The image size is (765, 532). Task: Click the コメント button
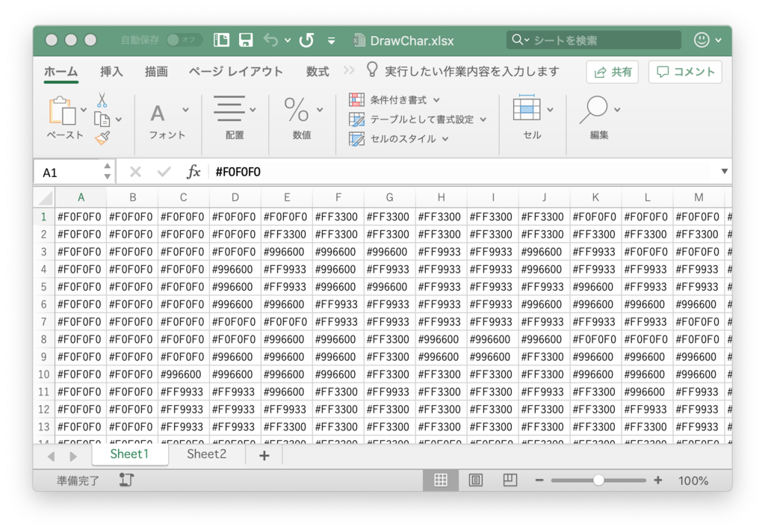(685, 72)
